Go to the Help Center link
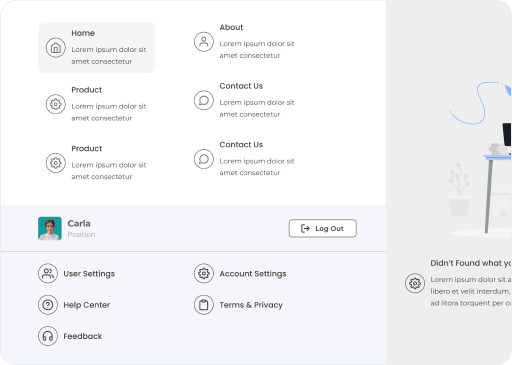Viewport: 512px width, 365px height. tap(87, 305)
